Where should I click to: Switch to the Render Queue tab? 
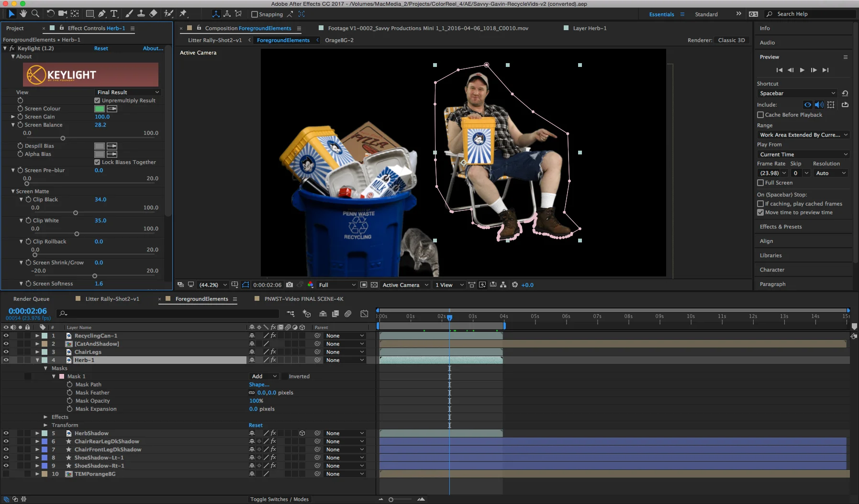31,299
